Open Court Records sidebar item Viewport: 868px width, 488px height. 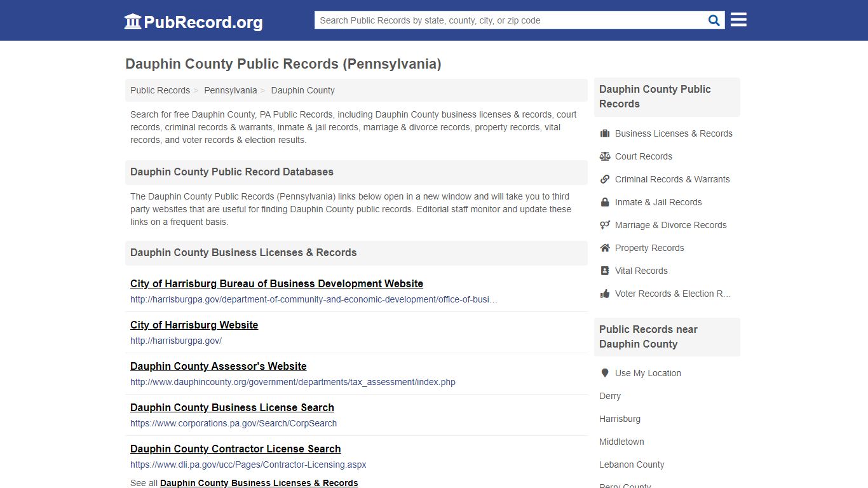pyautogui.click(x=644, y=156)
